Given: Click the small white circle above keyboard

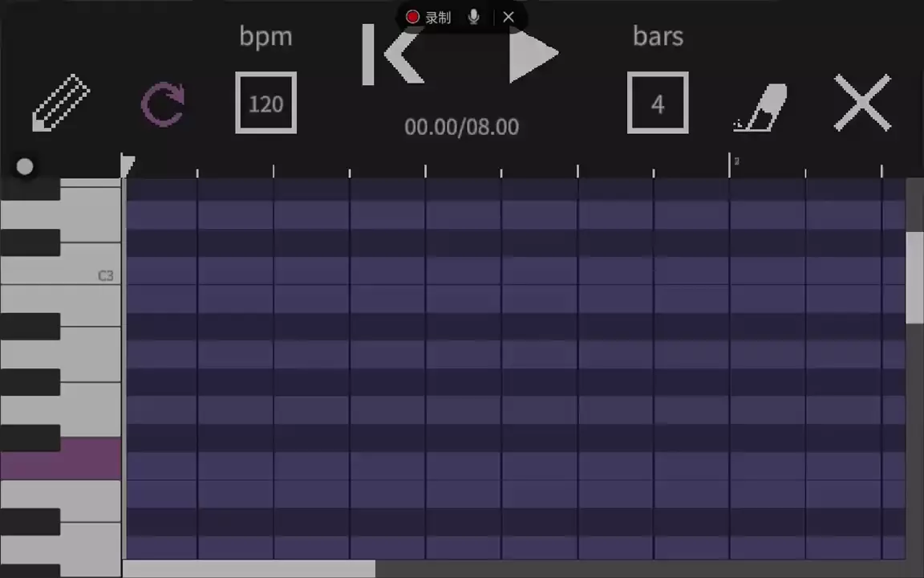Looking at the screenshot, I should coord(25,166).
